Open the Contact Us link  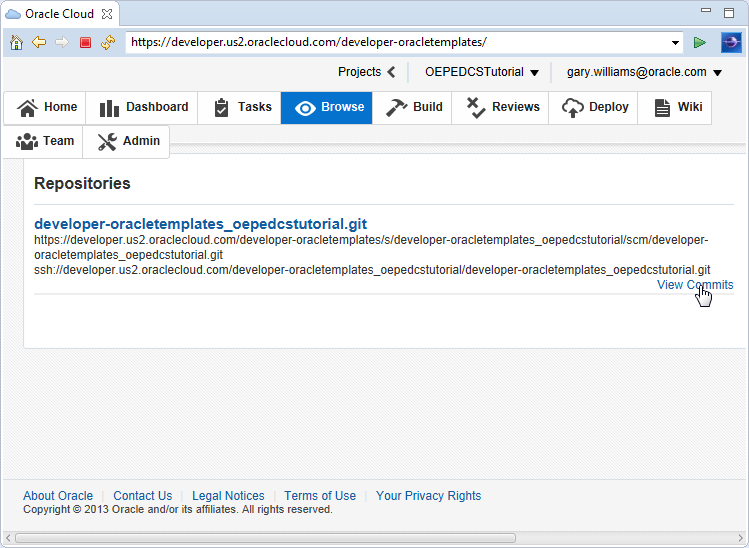(142, 495)
